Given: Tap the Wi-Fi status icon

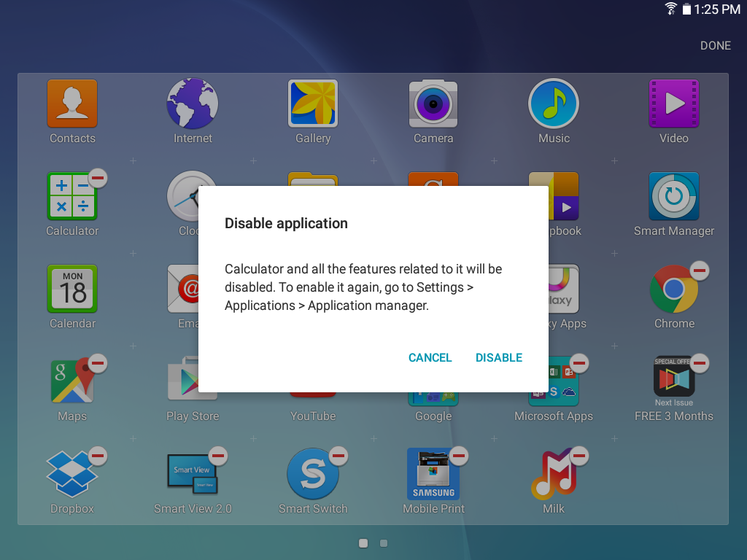Looking at the screenshot, I should 670,9.
